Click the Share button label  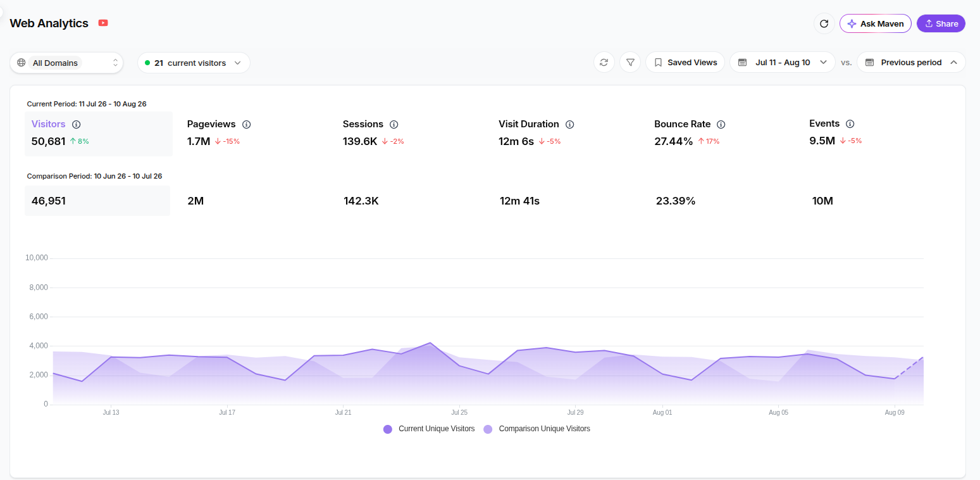pyautogui.click(x=947, y=23)
